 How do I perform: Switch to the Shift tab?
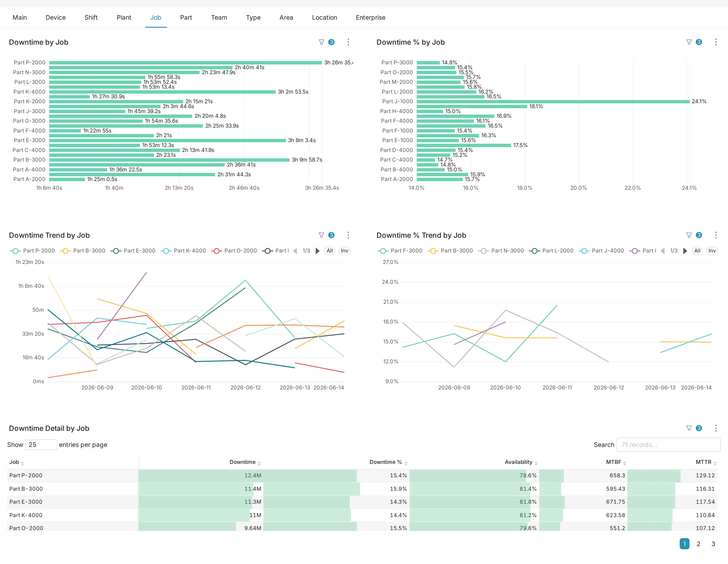pyautogui.click(x=91, y=17)
